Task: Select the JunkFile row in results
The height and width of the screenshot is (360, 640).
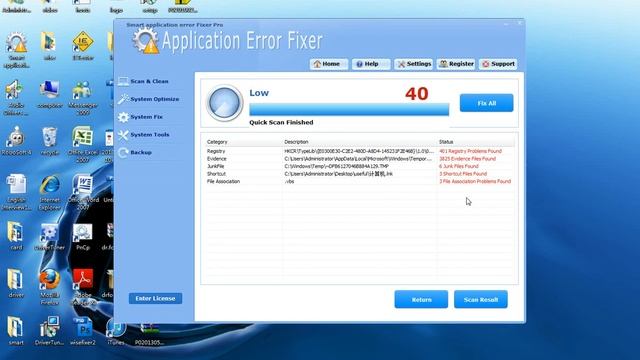Action: pos(359,167)
